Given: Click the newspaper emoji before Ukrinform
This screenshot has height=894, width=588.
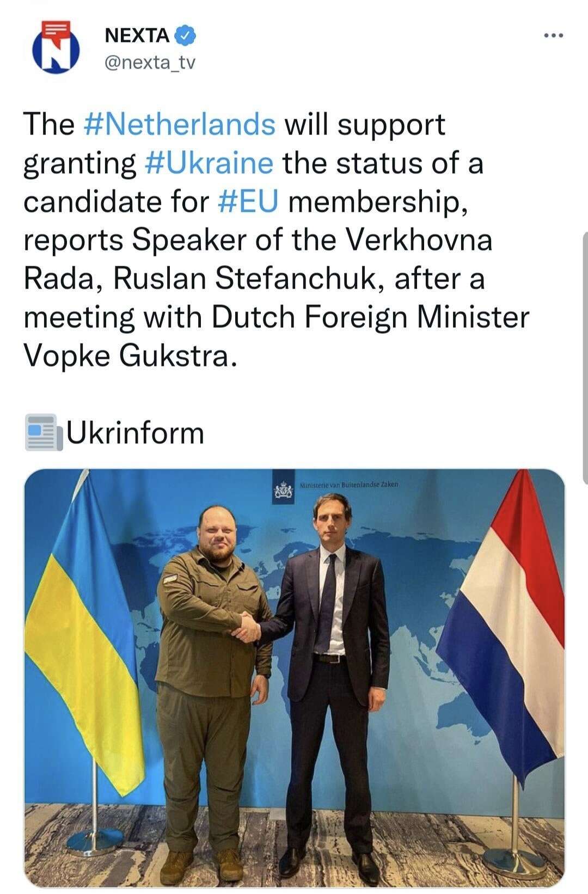Looking at the screenshot, I should tap(42, 432).
